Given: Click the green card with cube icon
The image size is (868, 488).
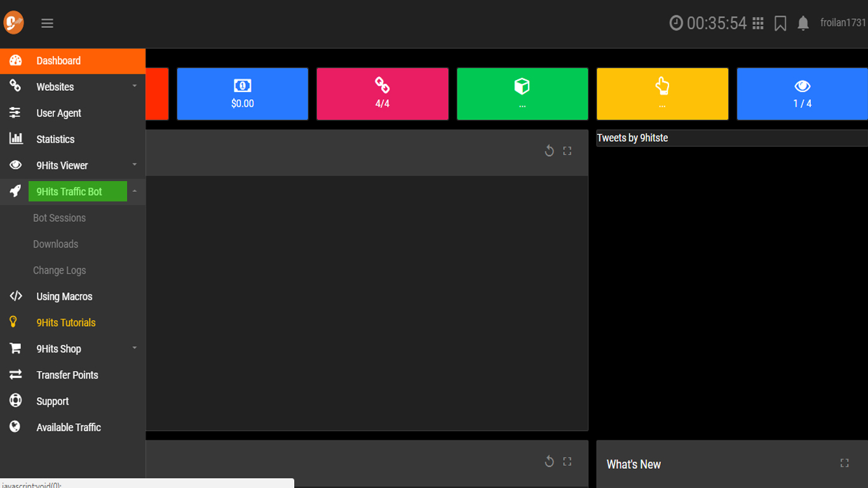Looking at the screenshot, I should [x=522, y=94].
